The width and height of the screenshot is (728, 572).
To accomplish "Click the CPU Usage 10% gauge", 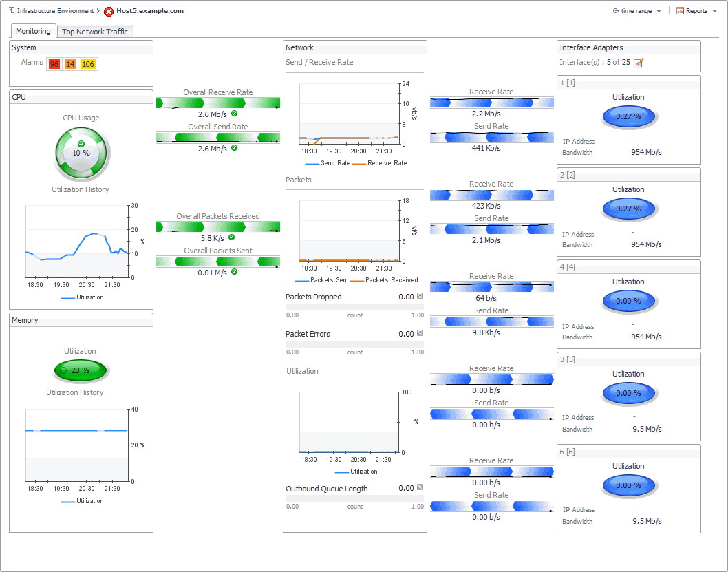I will pyautogui.click(x=81, y=153).
